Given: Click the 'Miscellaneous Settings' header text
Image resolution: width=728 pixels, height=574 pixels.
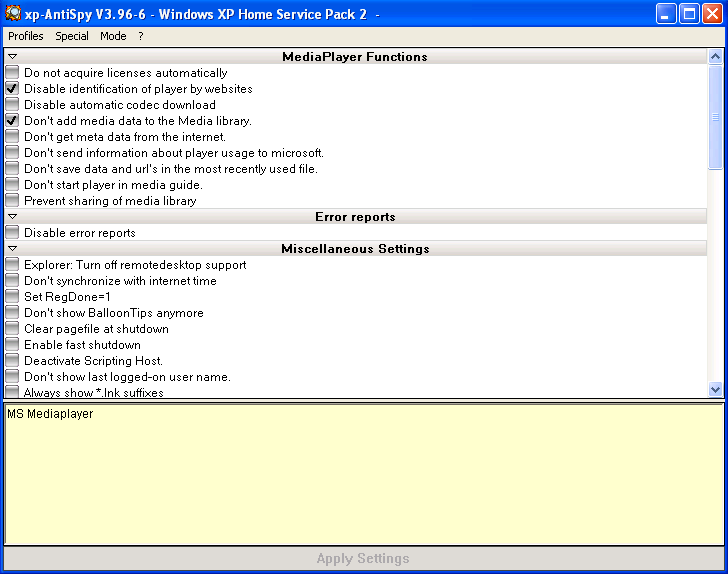Looking at the screenshot, I should [x=355, y=249].
